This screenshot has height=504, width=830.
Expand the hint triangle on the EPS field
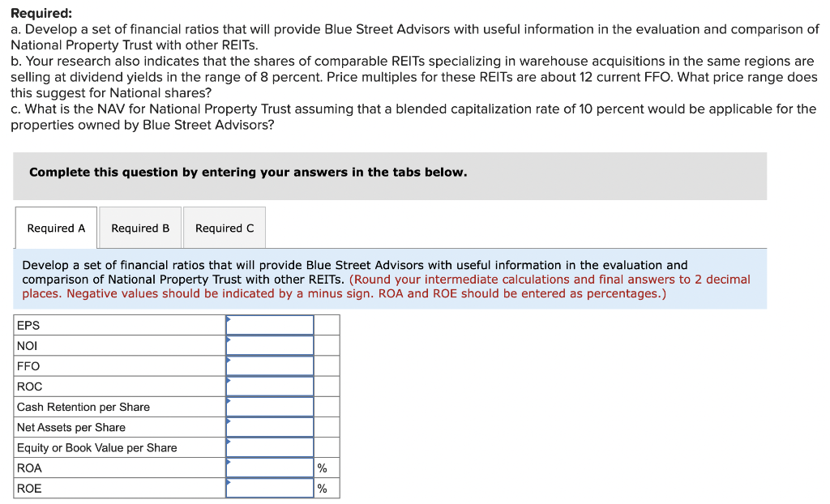coord(228,321)
